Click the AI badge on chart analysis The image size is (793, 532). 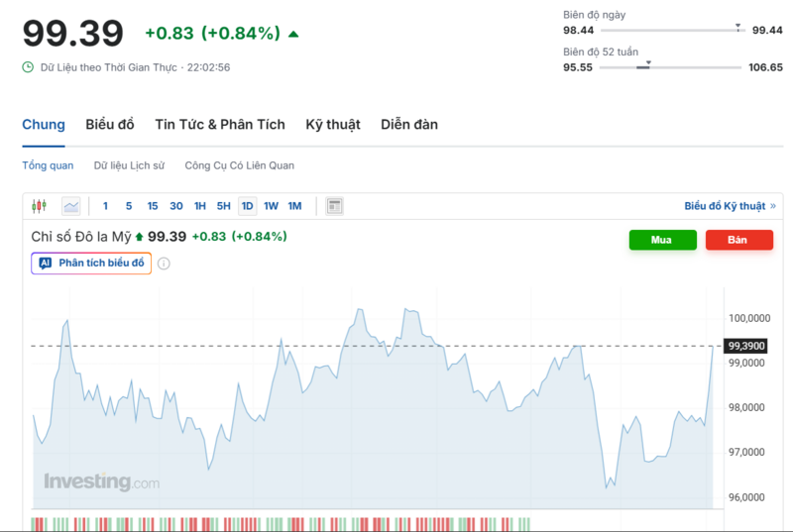46,264
